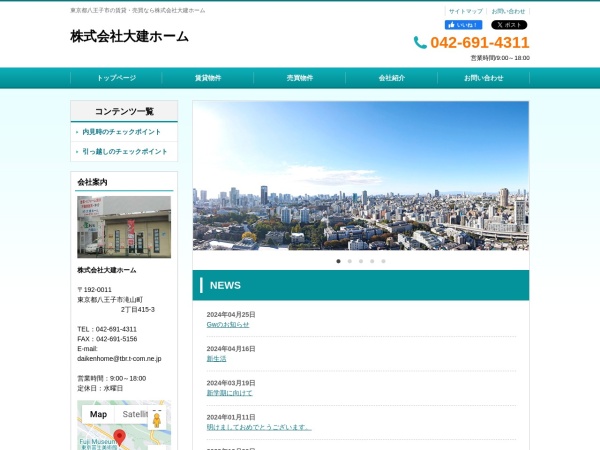Viewport: 600px width, 450px height.
Task: Open 明けましておめでとうございます news link
Action: 259,427
